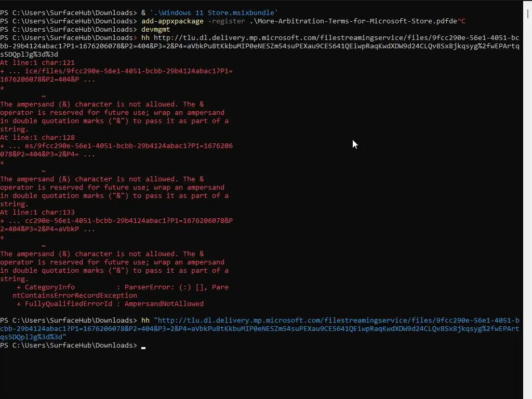Click '+ ... cc290e-56e1-4051' error snippet

tap(116, 220)
